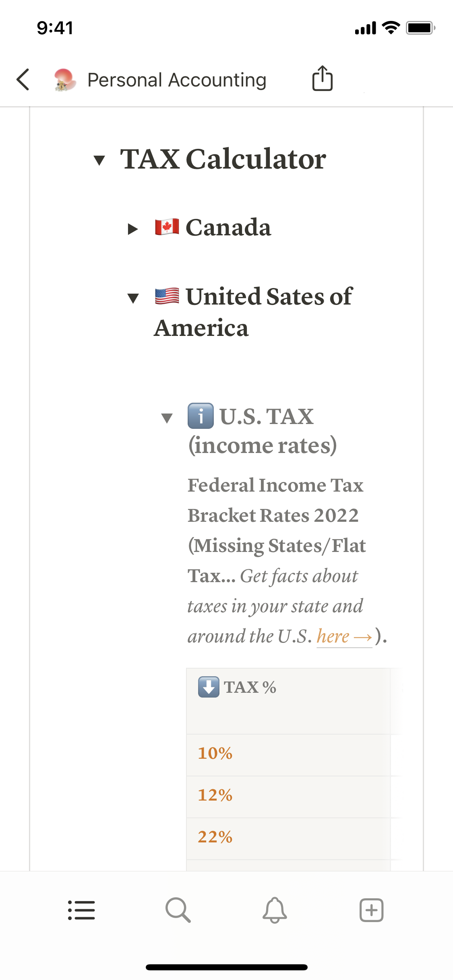Expand the Canada section toggle
453x980 pixels.
(x=132, y=229)
